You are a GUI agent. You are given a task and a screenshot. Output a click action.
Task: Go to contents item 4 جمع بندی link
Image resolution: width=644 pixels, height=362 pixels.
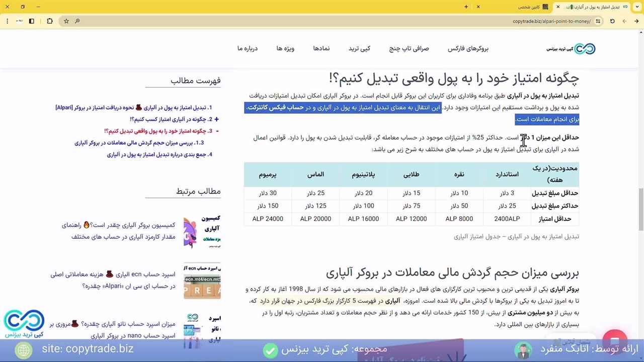(x=159, y=155)
